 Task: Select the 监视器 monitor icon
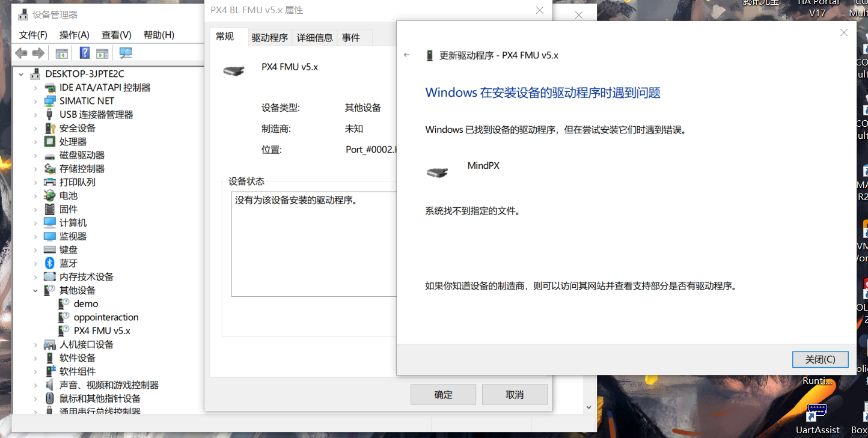tap(50, 236)
